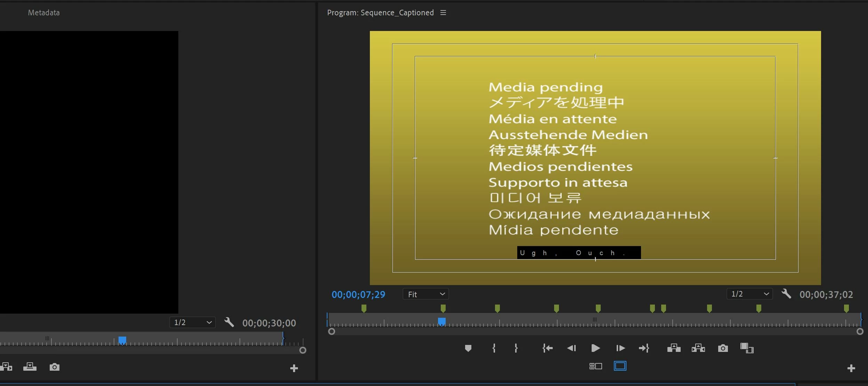Viewport: 868px width, 386px height.
Task: Click the Lift button
Action: (674, 348)
